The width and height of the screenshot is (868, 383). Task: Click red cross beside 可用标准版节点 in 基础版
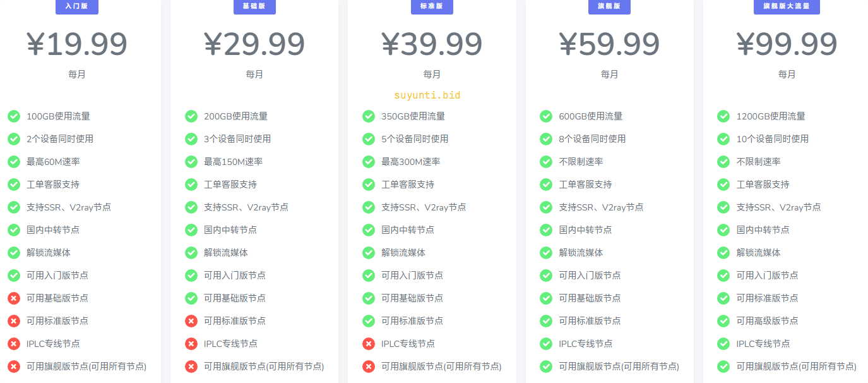[x=191, y=321]
